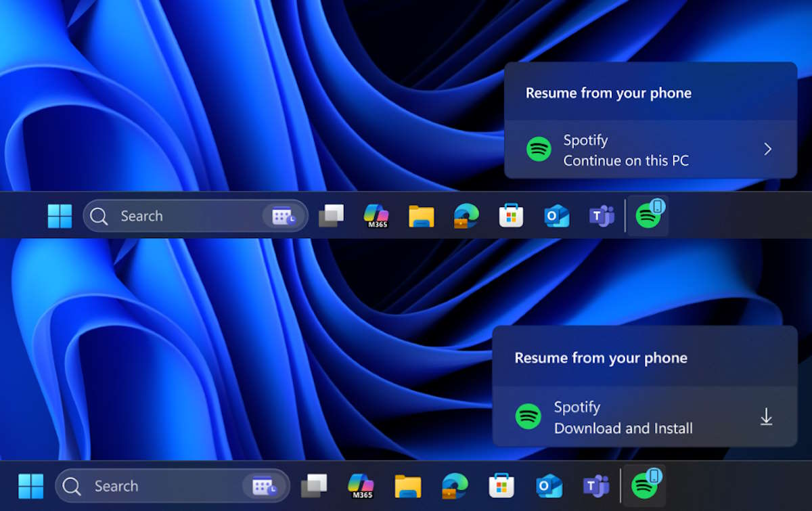
Task: Click the chevron next to Continue on this PC
Action: click(x=767, y=150)
